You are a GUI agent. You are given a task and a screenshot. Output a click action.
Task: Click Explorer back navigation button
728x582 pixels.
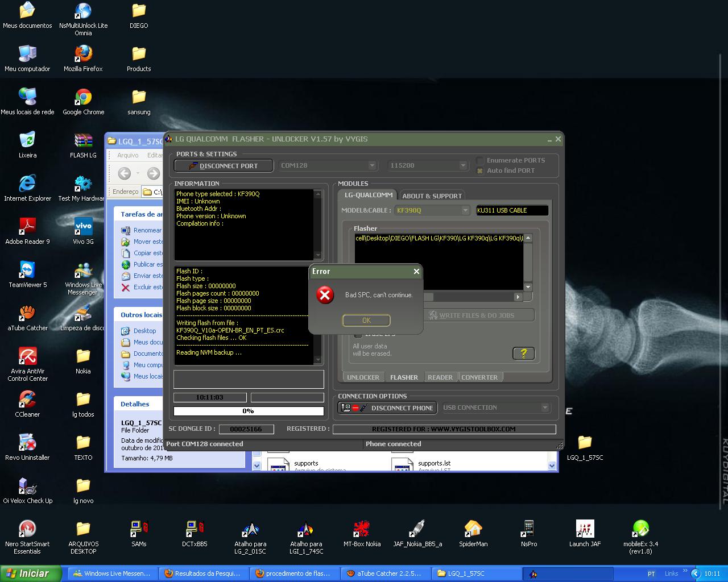(x=125, y=173)
